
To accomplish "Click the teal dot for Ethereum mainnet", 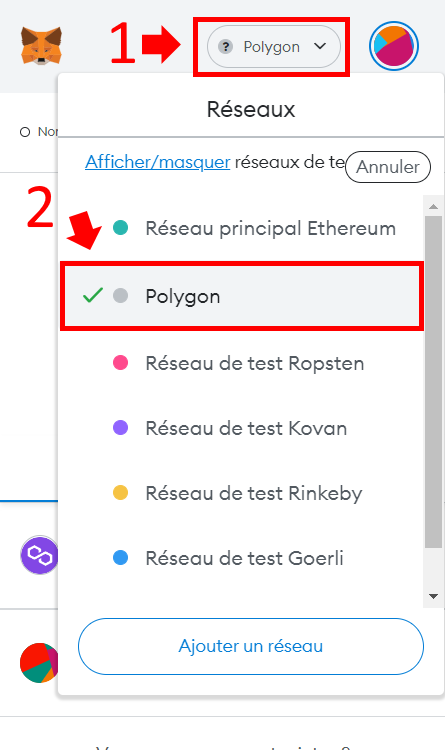I will point(120,228).
